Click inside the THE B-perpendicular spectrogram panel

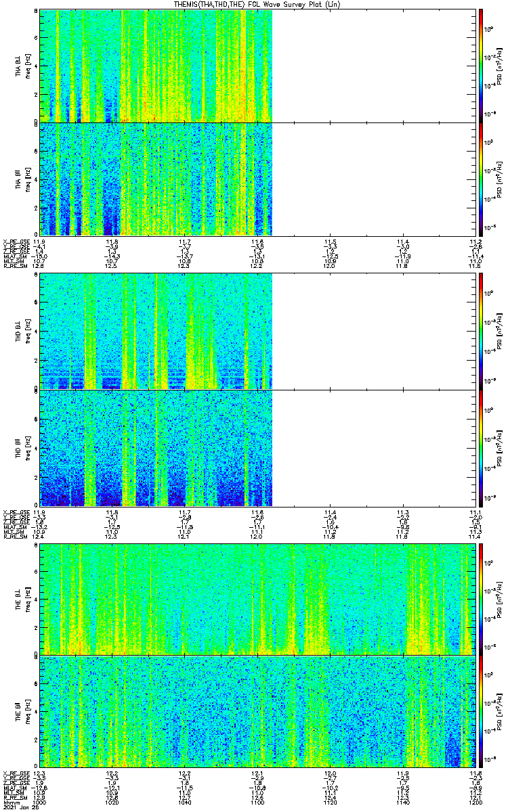point(257,598)
